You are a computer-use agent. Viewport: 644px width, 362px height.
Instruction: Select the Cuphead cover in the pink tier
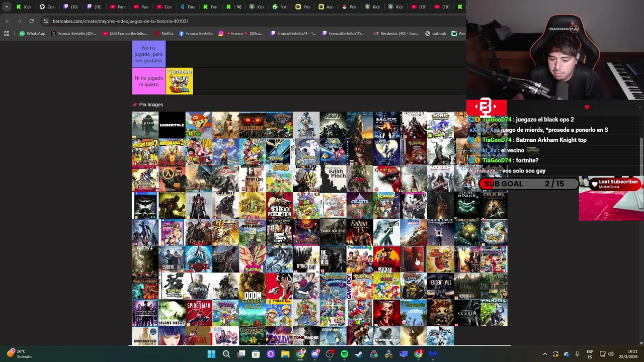pos(180,81)
